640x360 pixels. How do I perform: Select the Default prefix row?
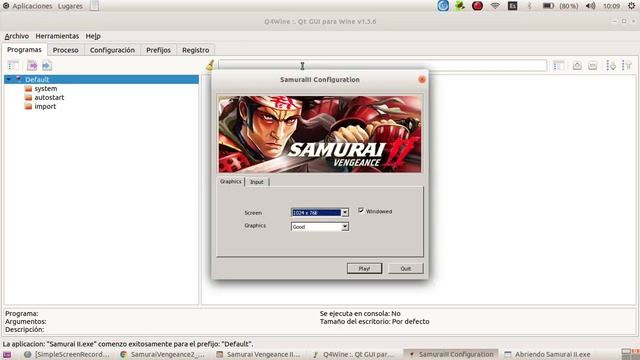(101, 79)
